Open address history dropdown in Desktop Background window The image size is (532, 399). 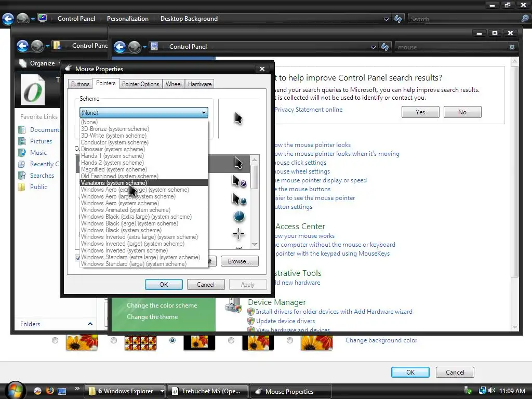click(x=386, y=19)
